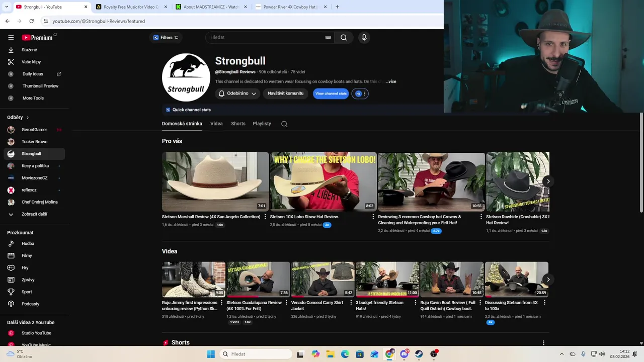Reload the page in browser toolbar
The image size is (644, 362).
point(31,21)
